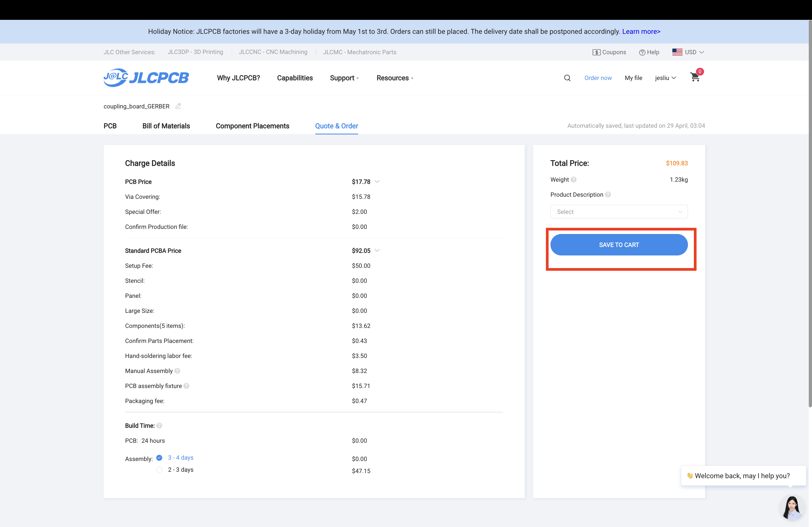Click the Confirm Parts Placement label
The image size is (812, 527).
point(159,341)
